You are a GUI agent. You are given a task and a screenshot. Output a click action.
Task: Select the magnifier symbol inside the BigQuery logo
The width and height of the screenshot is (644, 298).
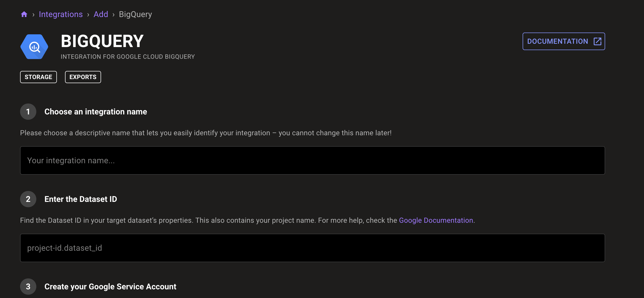(x=34, y=47)
